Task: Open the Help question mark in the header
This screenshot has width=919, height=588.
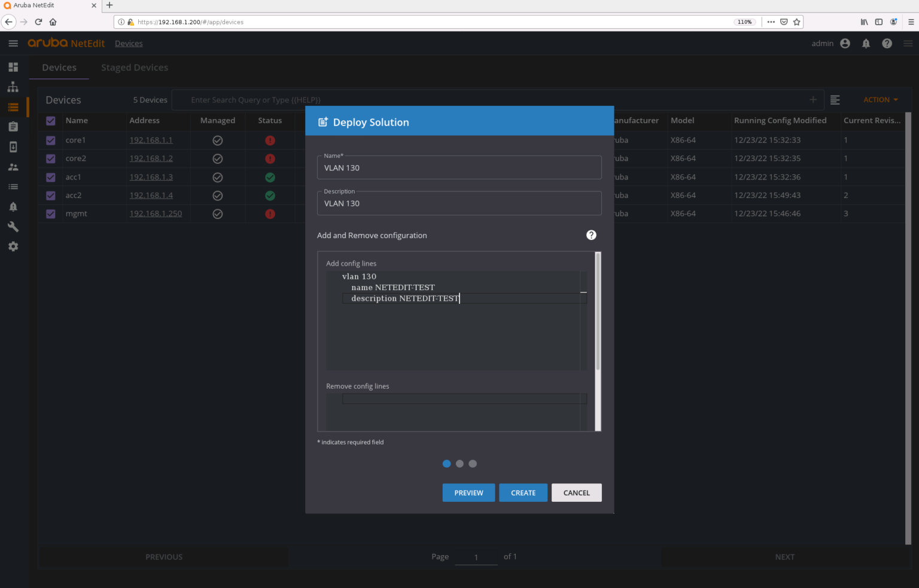Action: pyautogui.click(x=887, y=43)
